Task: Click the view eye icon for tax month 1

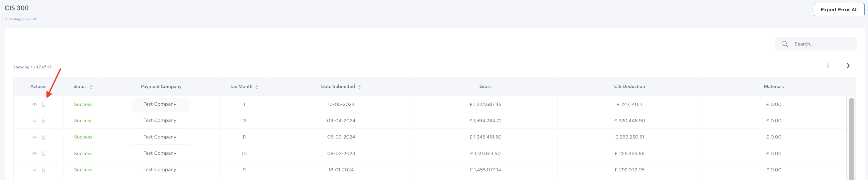Action: coord(35,105)
